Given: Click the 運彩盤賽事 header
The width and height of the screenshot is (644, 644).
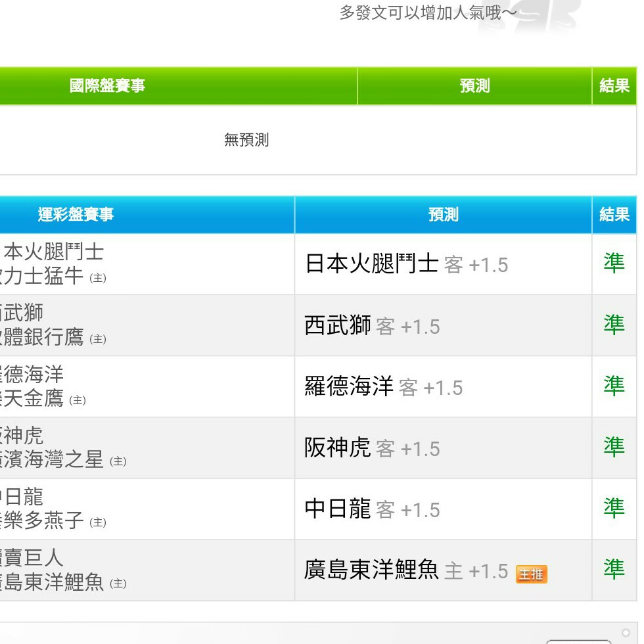Looking at the screenshot, I should point(76,214).
